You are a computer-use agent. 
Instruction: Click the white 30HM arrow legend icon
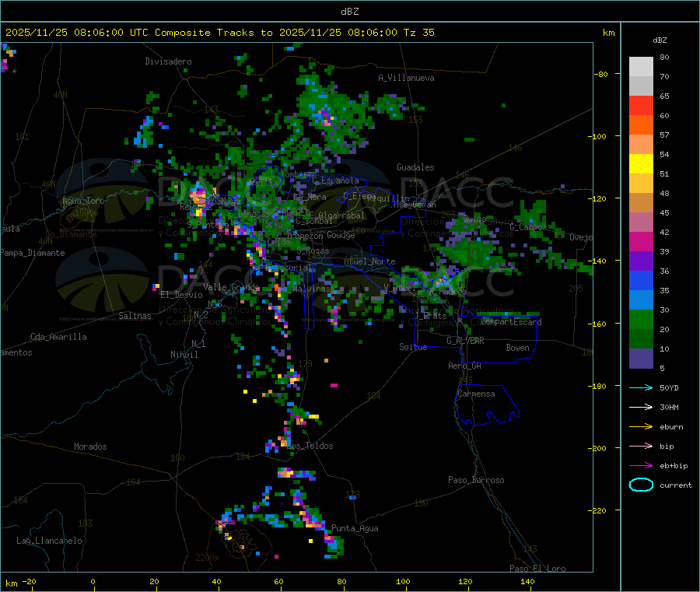(x=641, y=407)
